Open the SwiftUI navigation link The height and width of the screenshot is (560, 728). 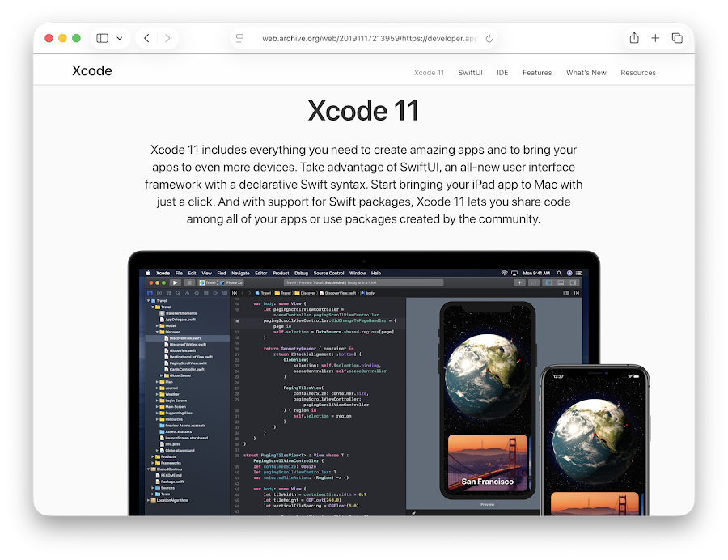pyautogui.click(x=470, y=73)
